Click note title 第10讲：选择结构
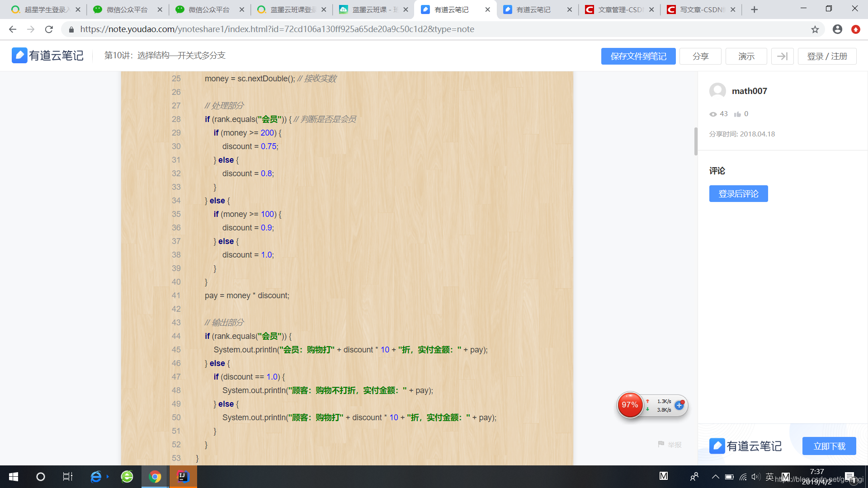Image resolution: width=868 pixels, height=488 pixels. pyautogui.click(x=165, y=56)
